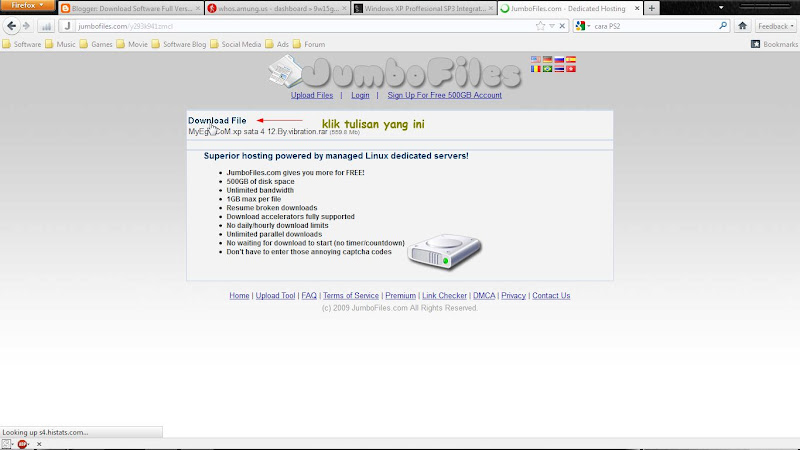The height and width of the screenshot is (450, 800).
Task: Click the JumboFiles logo image
Action: tap(394, 71)
